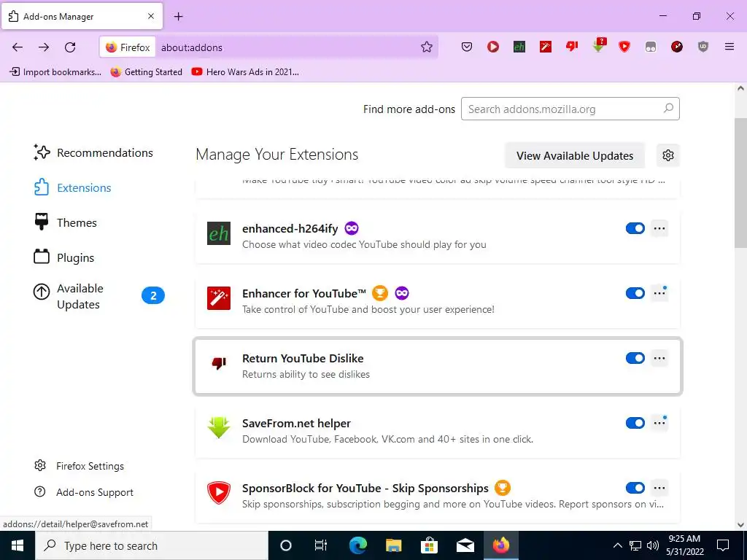Viewport: 747px width, 560px height.
Task: Open more options for SaveFrom.net helper
Action: coord(659,423)
